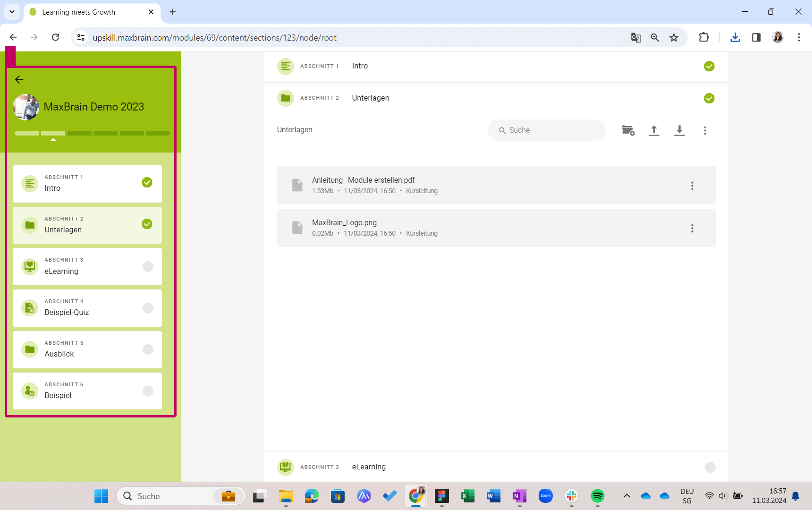812x510 pixels.
Task: Open options menu for Anleitung_ Module erstellen.pdf
Action: pyautogui.click(x=692, y=186)
